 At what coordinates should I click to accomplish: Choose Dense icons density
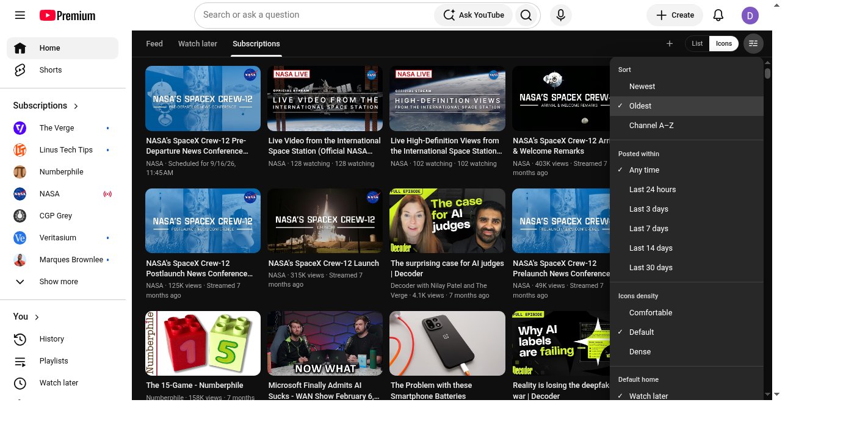click(x=687, y=352)
